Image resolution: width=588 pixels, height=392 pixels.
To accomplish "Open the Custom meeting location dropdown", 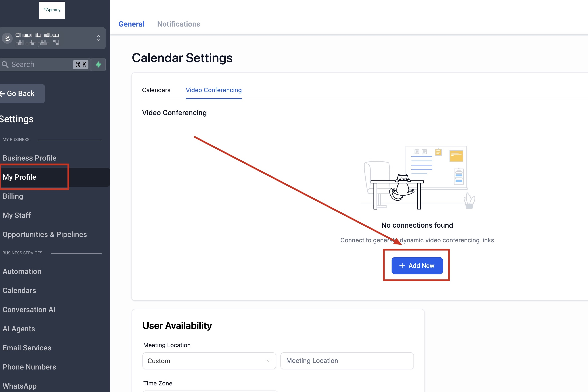I will point(209,361).
